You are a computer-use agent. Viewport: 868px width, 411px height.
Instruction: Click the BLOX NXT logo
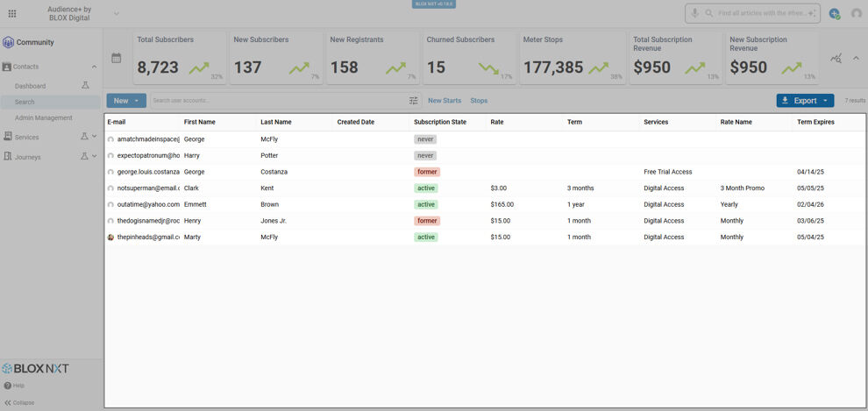pyautogui.click(x=35, y=368)
